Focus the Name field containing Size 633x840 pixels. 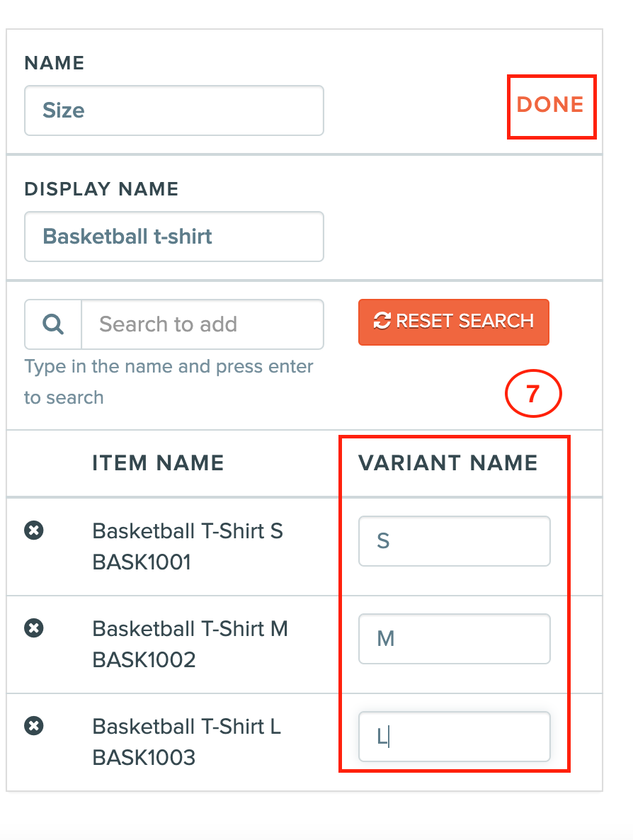(174, 110)
